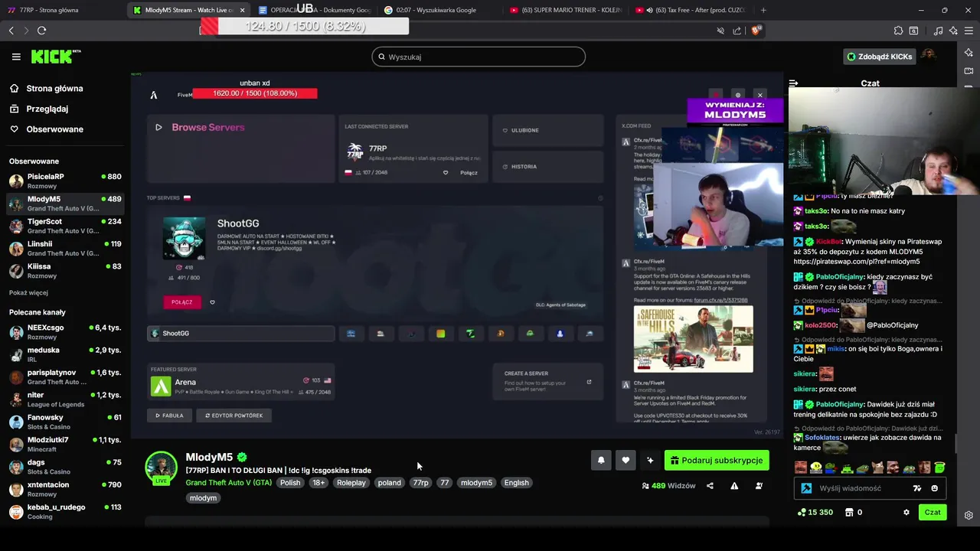Open PsiceleRP followed channel
980x551 pixels.
tap(65, 181)
